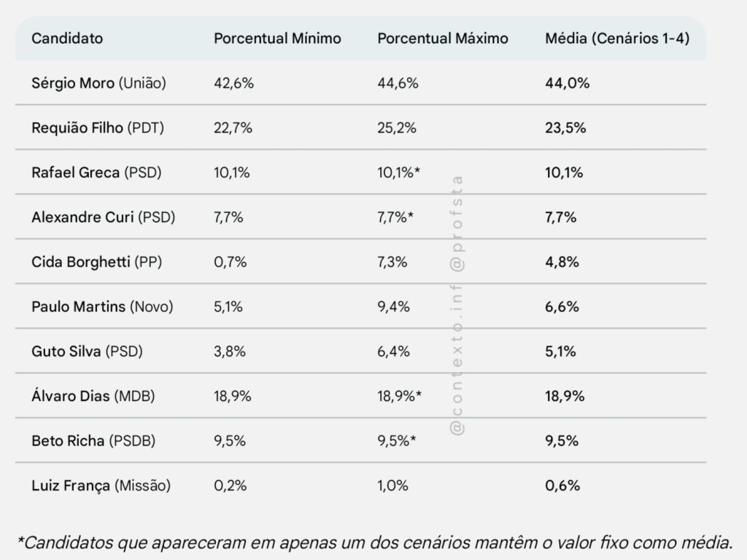Click the Rafael Greca (PSD) name cell
Viewport: 747px width, 560px height.
click(x=96, y=173)
